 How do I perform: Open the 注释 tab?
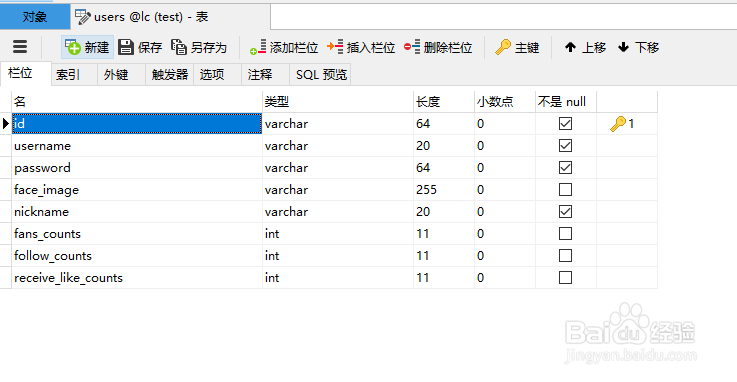[x=266, y=74]
